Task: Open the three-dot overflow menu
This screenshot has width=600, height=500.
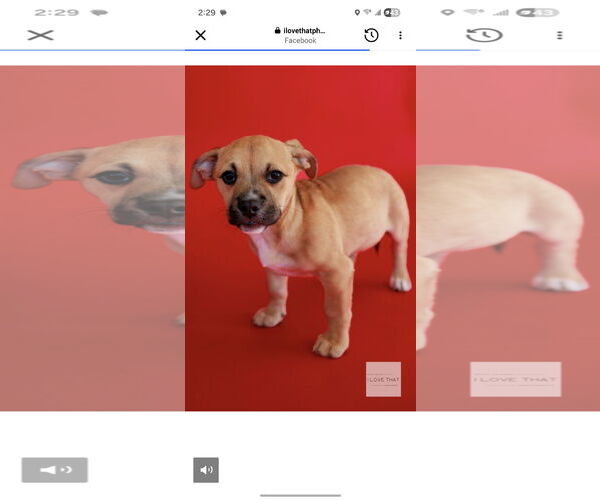Action: coord(400,35)
